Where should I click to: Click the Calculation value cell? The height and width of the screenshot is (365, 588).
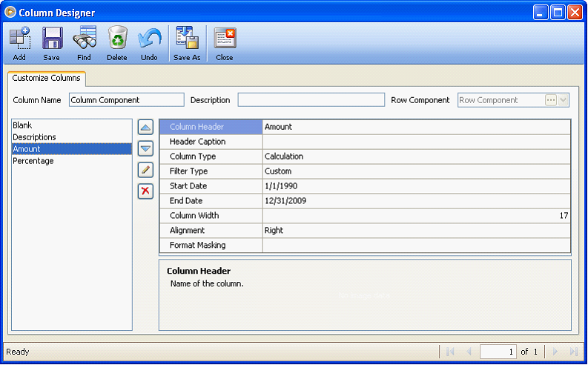tap(417, 157)
